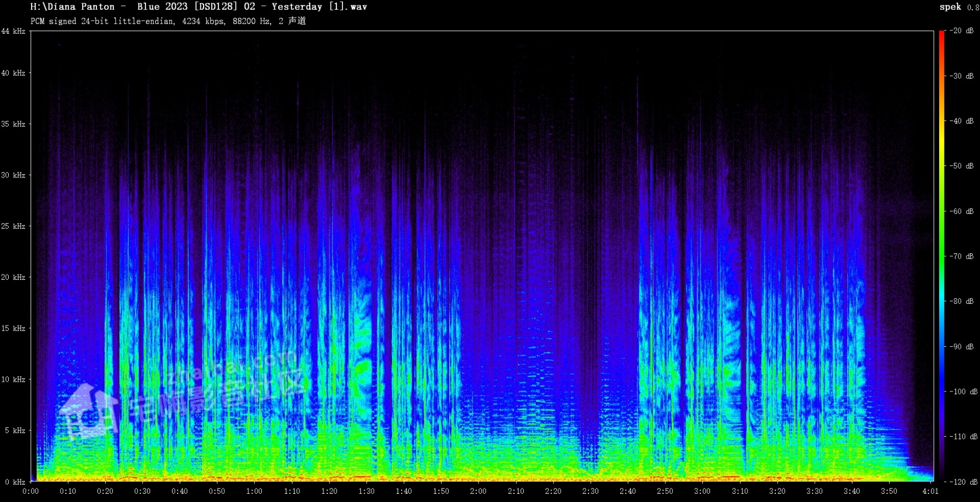Click the '3:00' time axis label
This screenshot has width=980, height=502.
pos(702,491)
